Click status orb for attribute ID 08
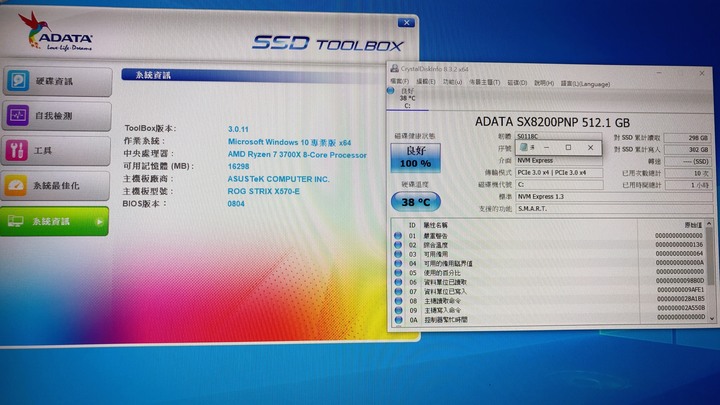The height and width of the screenshot is (405, 720). pos(398,301)
